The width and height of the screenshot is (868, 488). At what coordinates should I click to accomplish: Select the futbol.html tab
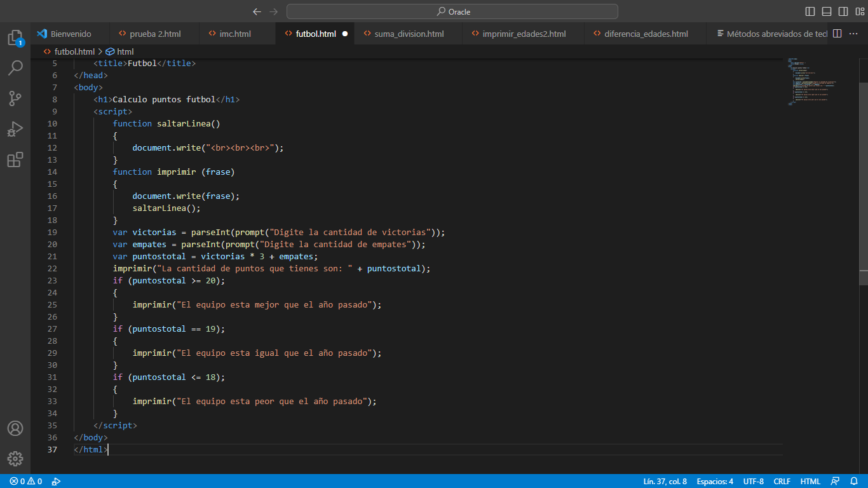point(316,34)
